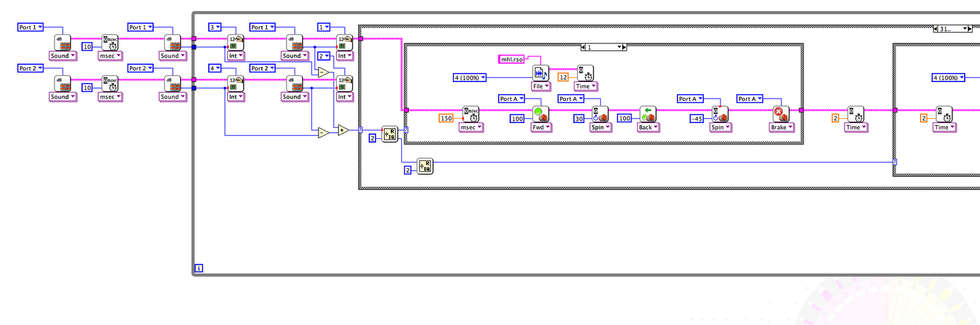
Task: Go to previous case on selector labeled 1
Action: [582, 47]
